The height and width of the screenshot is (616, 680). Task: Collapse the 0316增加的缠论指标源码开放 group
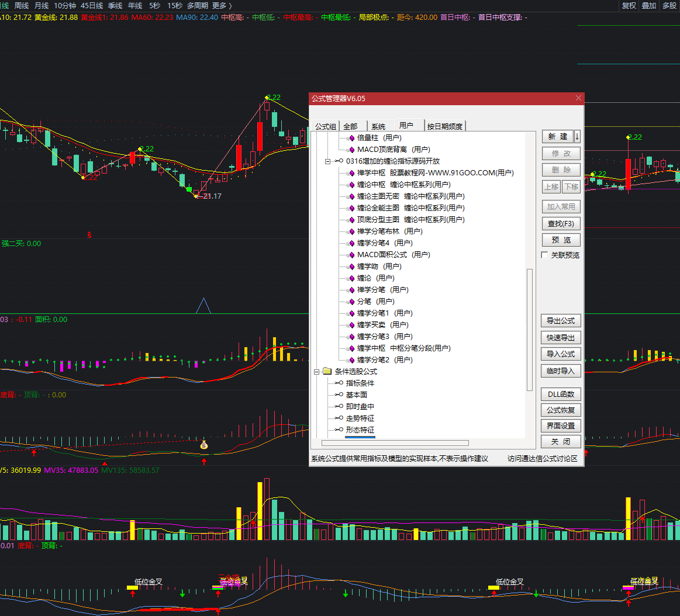point(328,161)
